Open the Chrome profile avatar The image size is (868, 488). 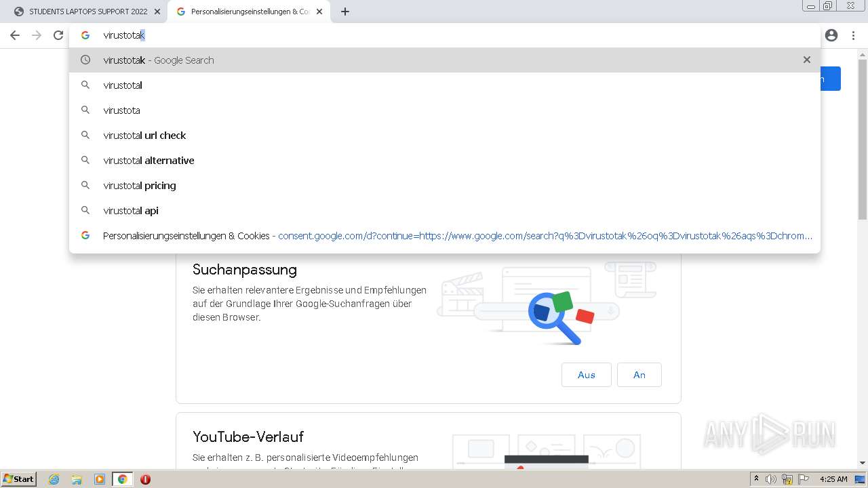(x=831, y=35)
